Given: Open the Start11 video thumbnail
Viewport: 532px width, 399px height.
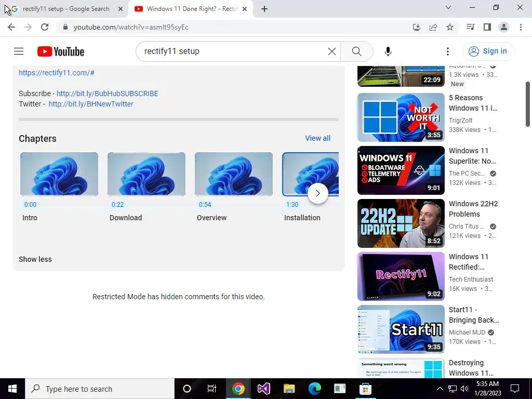Looking at the screenshot, I should [401, 329].
